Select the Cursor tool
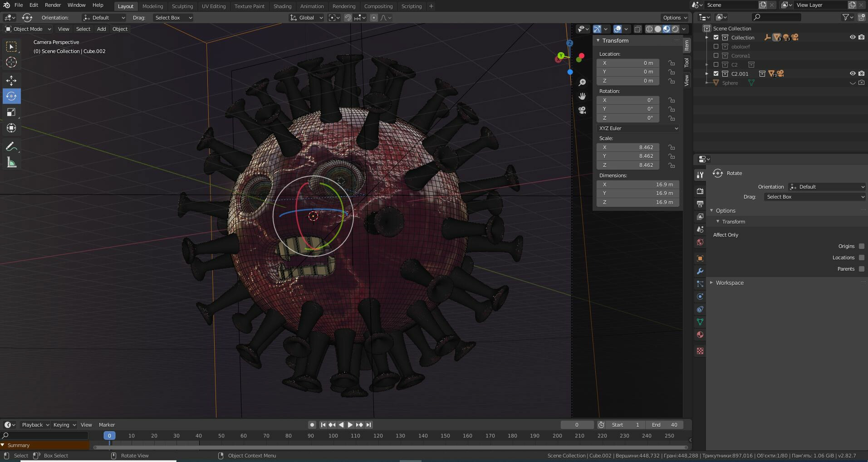This screenshot has width=868, height=462. click(11, 62)
